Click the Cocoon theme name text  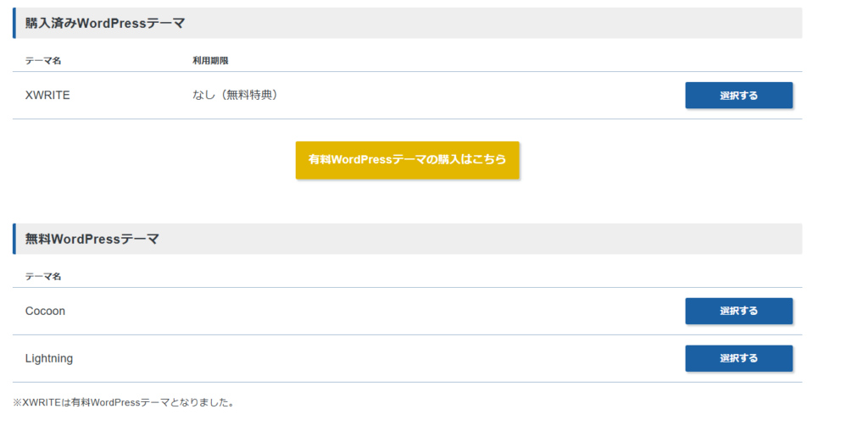pos(45,311)
